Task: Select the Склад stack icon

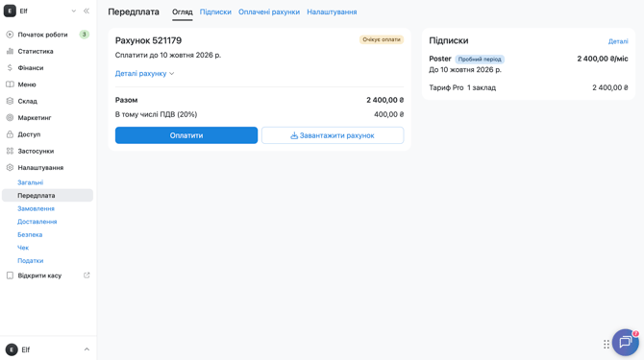Action: click(10, 101)
